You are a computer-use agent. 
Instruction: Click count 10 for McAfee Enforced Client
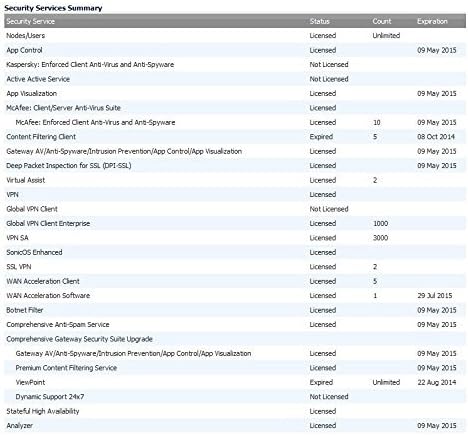pyautogui.click(x=377, y=122)
